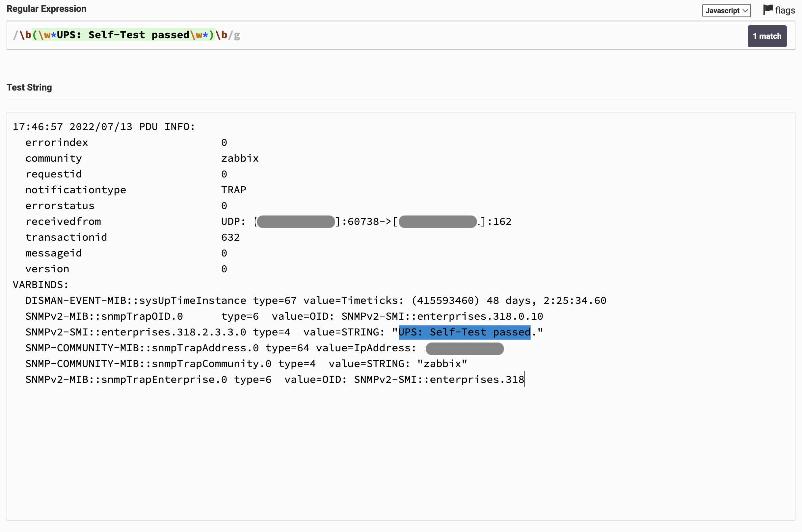Click the trailing g flag in regex

pyautogui.click(x=237, y=35)
